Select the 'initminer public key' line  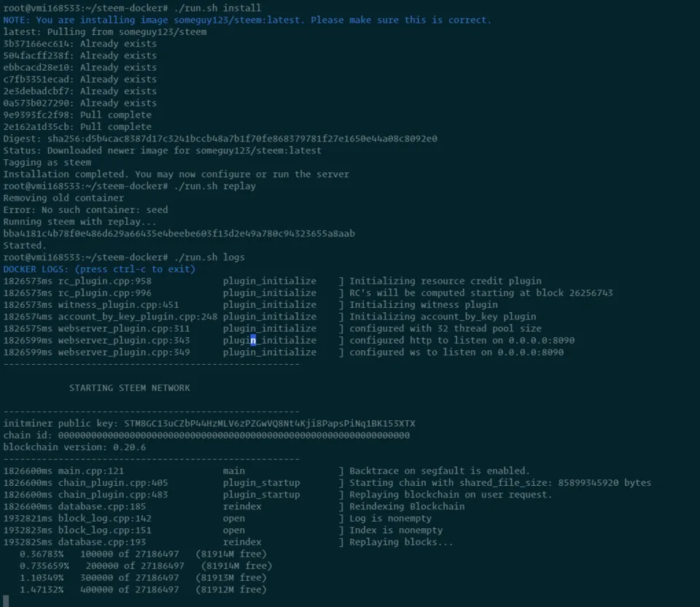pos(209,423)
